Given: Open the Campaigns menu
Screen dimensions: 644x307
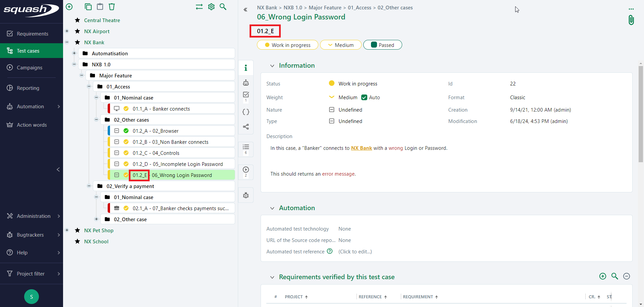Looking at the screenshot, I should [30, 68].
